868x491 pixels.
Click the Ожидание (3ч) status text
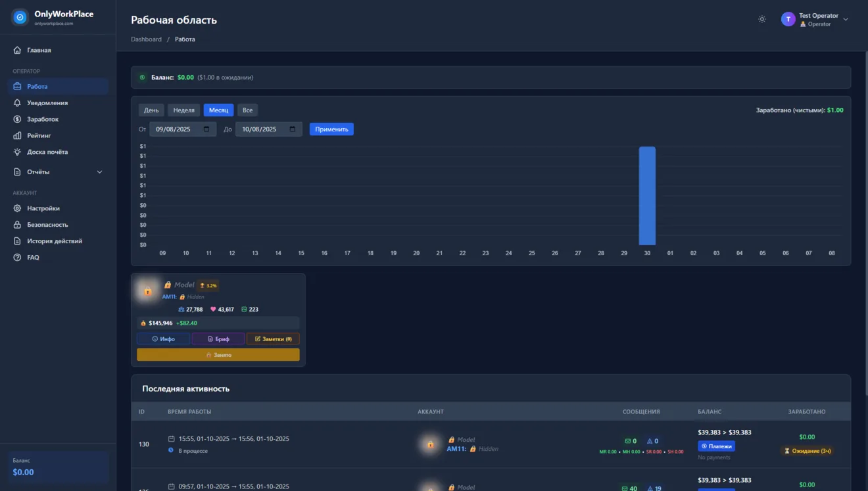point(812,451)
